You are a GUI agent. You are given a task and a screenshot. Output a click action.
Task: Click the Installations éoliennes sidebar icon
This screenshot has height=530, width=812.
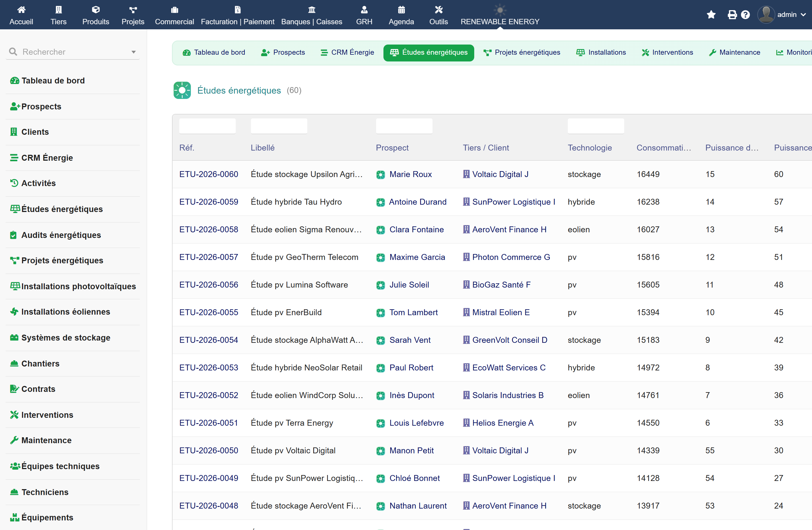point(14,312)
